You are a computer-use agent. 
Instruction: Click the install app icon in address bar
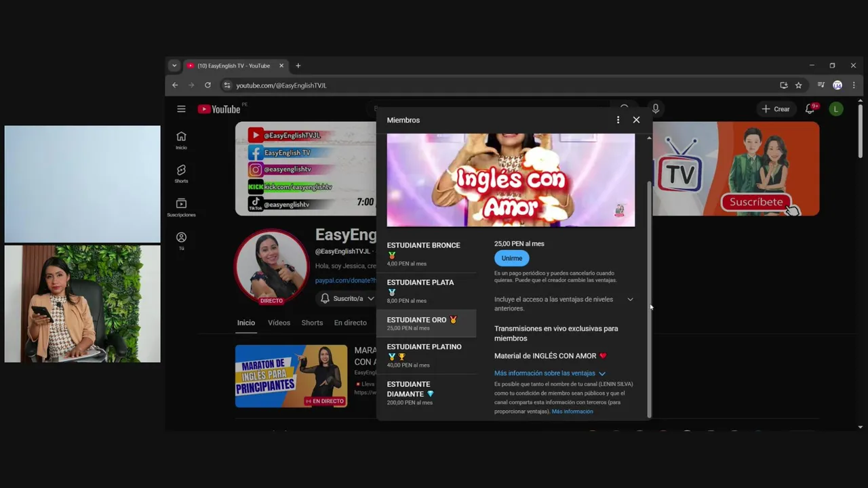[784, 85]
